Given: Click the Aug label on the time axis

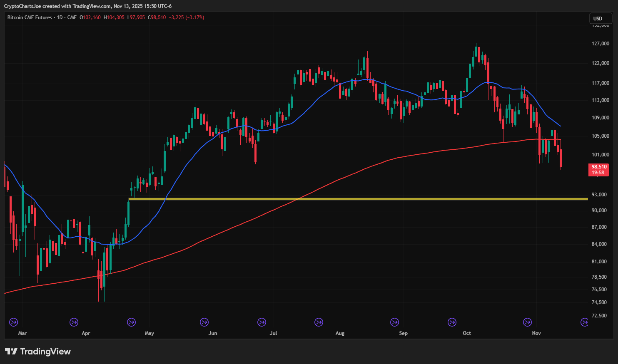Looking at the screenshot, I should coord(340,333).
